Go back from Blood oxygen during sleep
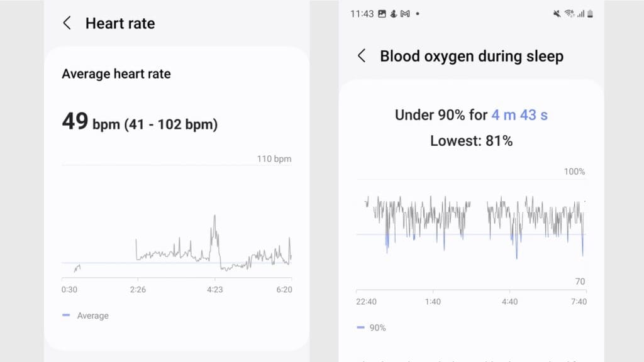The height and width of the screenshot is (362, 644). click(x=362, y=56)
